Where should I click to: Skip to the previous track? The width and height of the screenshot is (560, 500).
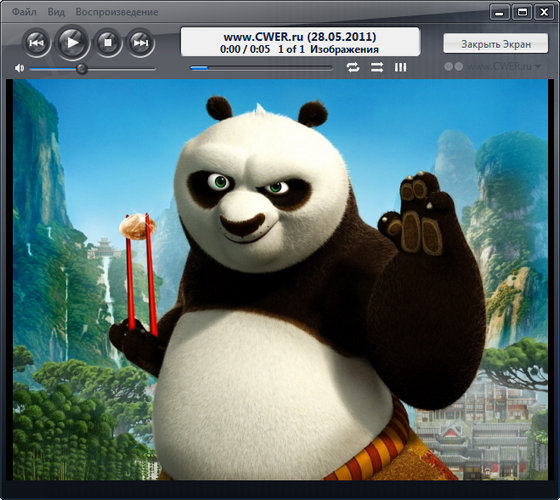[36, 43]
